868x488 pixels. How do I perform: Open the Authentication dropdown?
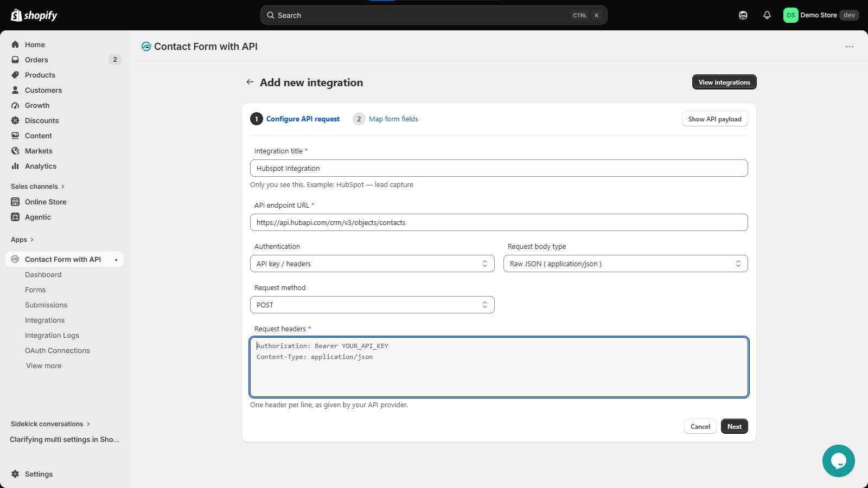tap(372, 264)
